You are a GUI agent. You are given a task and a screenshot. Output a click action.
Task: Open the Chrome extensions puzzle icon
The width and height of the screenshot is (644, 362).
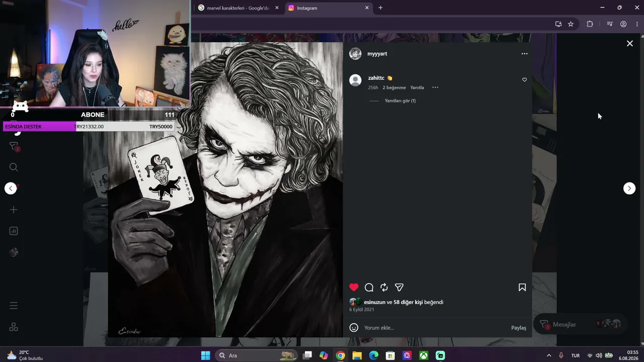[590, 24]
